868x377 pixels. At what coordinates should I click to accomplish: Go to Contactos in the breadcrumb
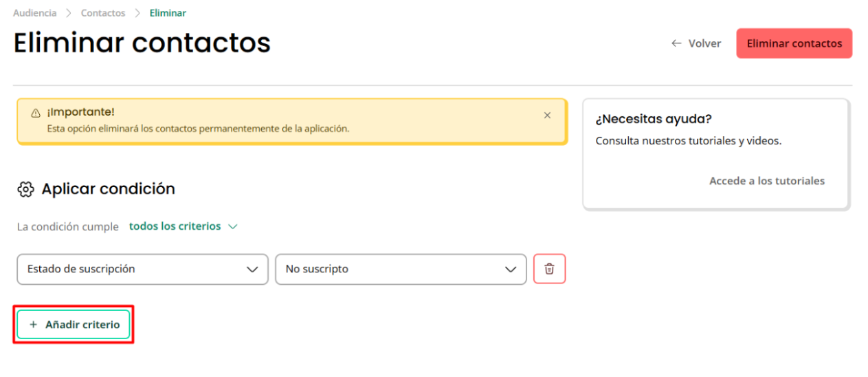click(103, 13)
